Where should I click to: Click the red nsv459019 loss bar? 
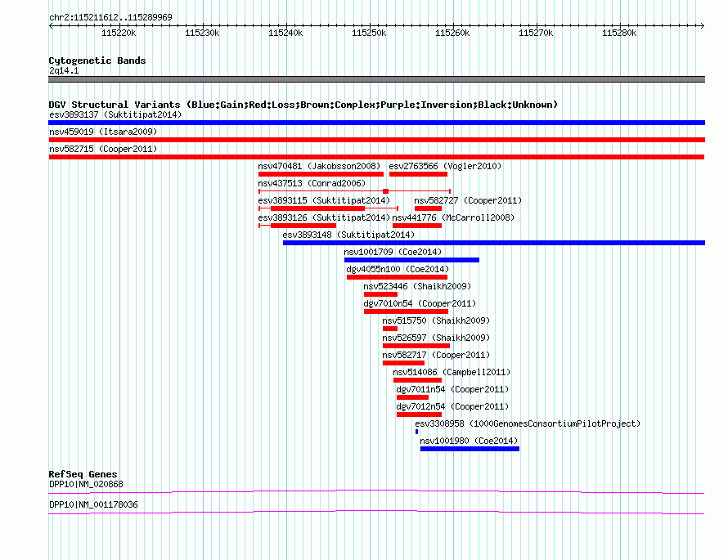click(376, 140)
